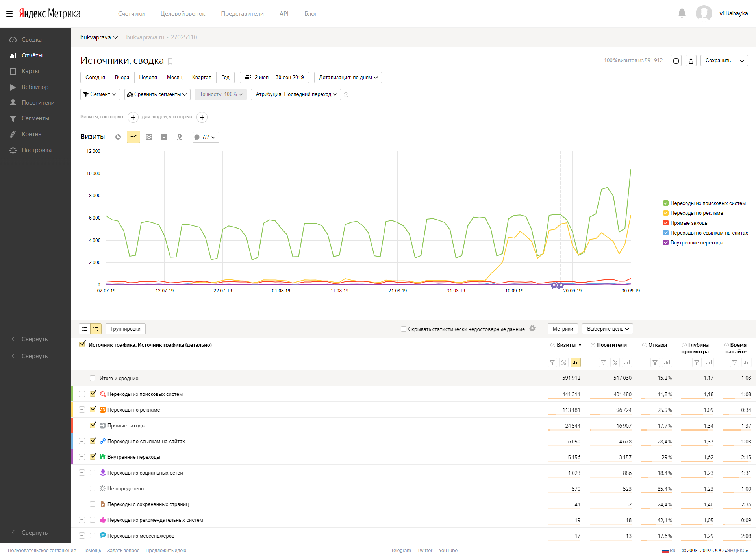Check the social networks traffic row
The image size is (756, 558).
click(93, 473)
